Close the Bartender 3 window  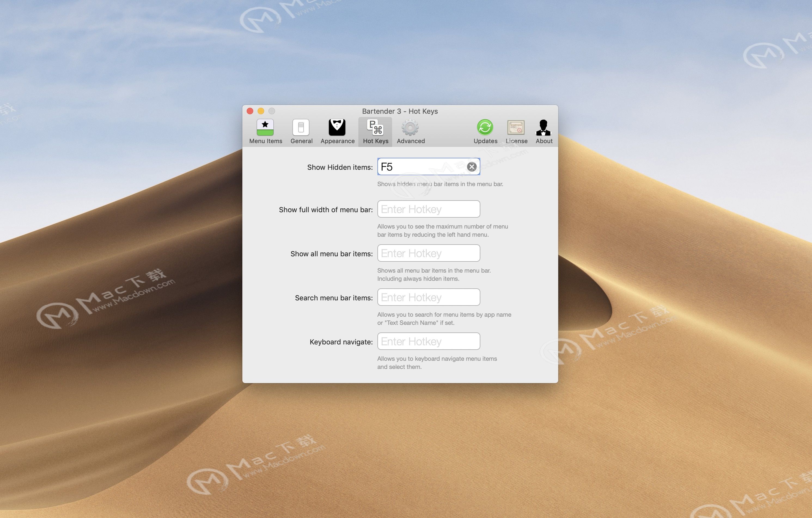tap(250, 111)
